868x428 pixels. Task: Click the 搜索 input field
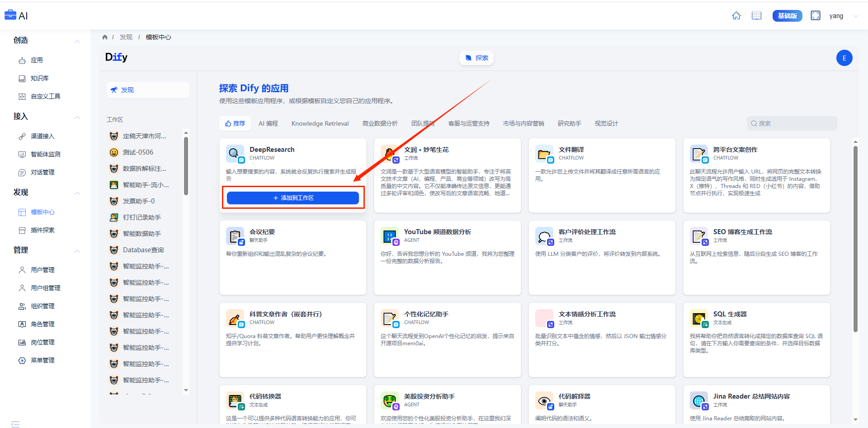click(x=792, y=123)
